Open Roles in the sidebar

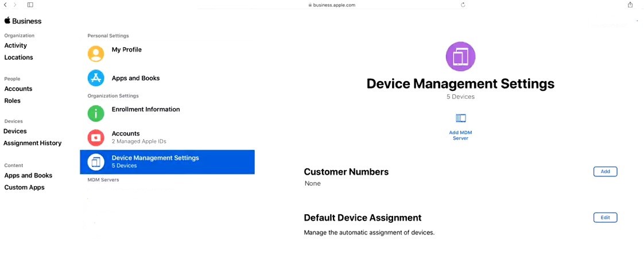[12, 101]
